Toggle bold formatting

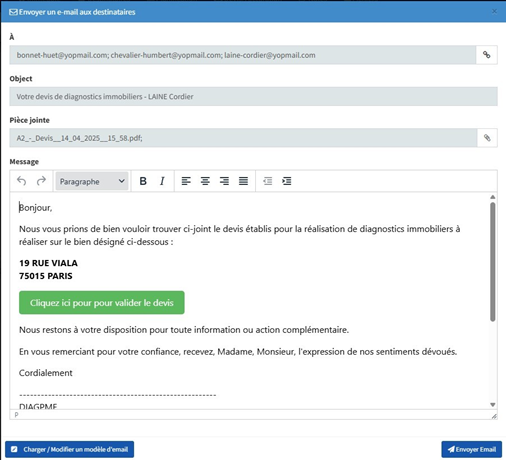(143, 181)
